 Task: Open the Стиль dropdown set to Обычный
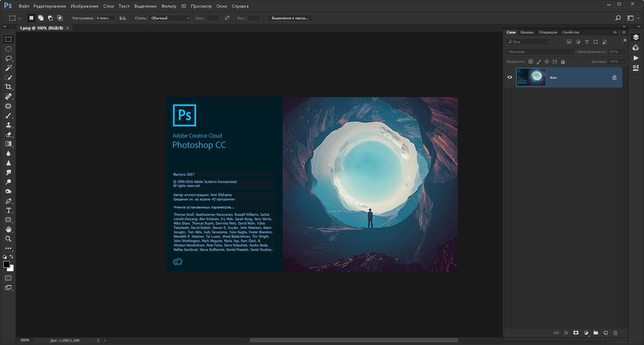tap(169, 18)
